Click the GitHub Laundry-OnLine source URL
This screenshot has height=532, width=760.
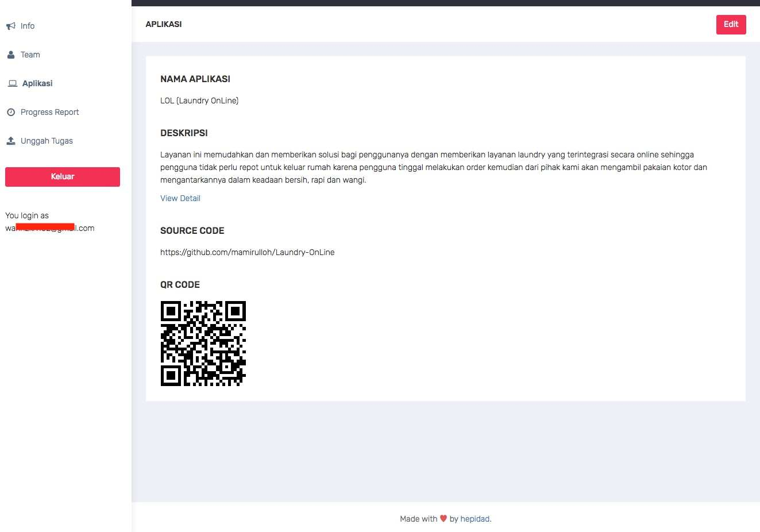coord(248,252)
